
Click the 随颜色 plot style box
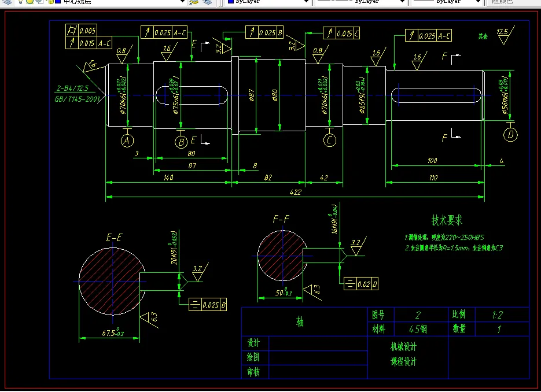click(x=512, y=2)
